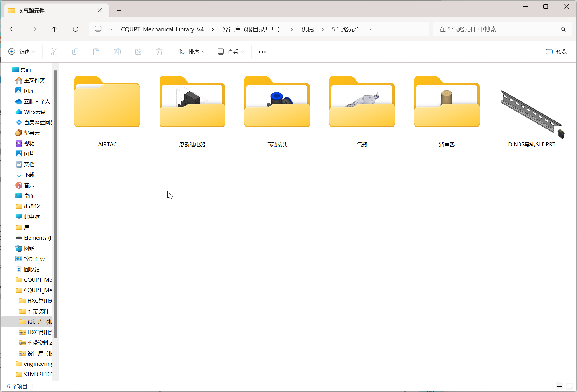Click the Cut scissors icon
The width and height of the screenshot is (577, 392).
click(54, 52)
